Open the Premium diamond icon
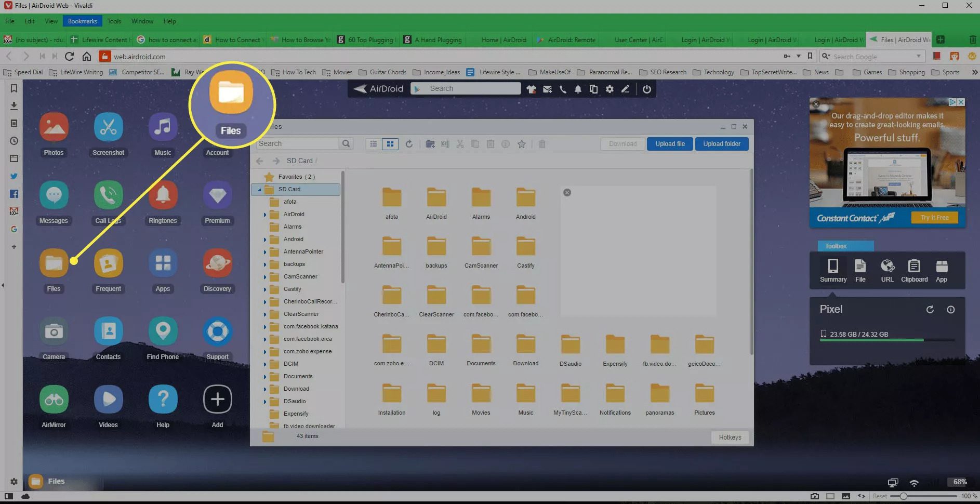 [217, 195]
